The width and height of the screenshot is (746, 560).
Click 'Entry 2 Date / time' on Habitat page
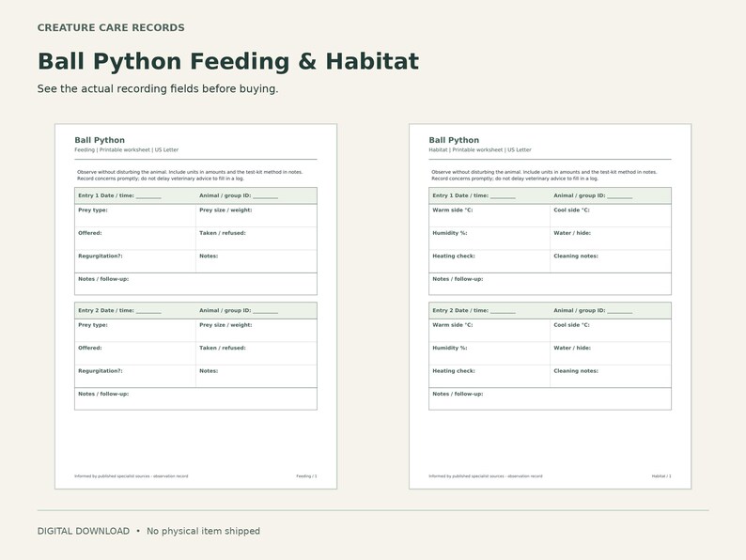point(474,310)
